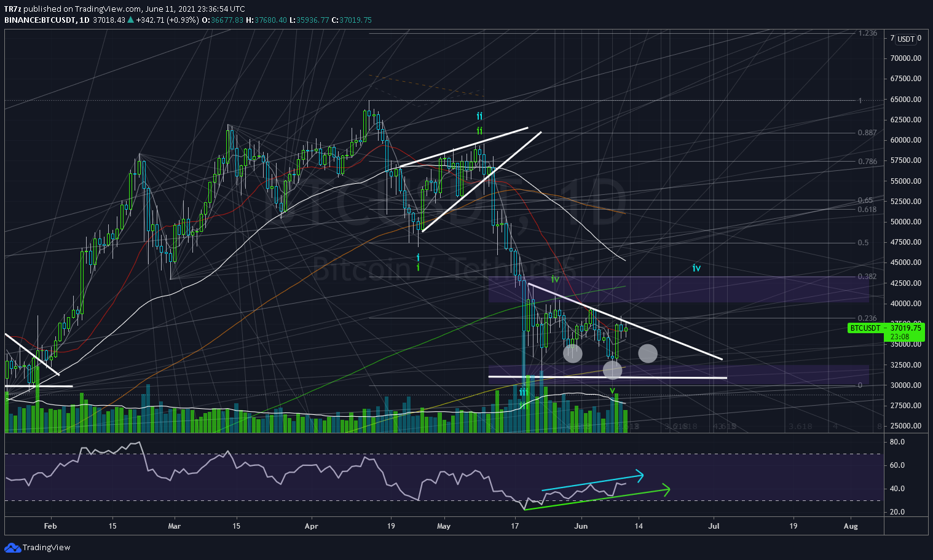The height and width of the screenshot is (560, 933).
Task: Click the Feb date axis label
Action: click(x=50, y=526)
